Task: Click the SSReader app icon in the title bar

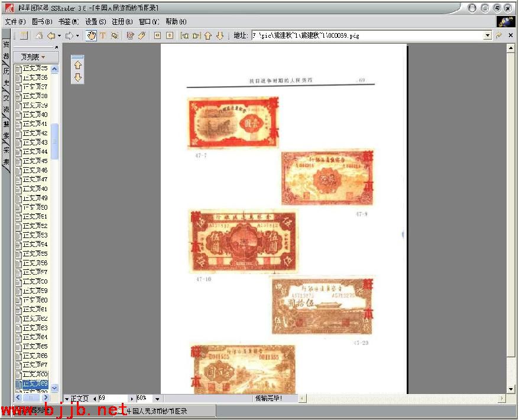Action: (9, 8)
